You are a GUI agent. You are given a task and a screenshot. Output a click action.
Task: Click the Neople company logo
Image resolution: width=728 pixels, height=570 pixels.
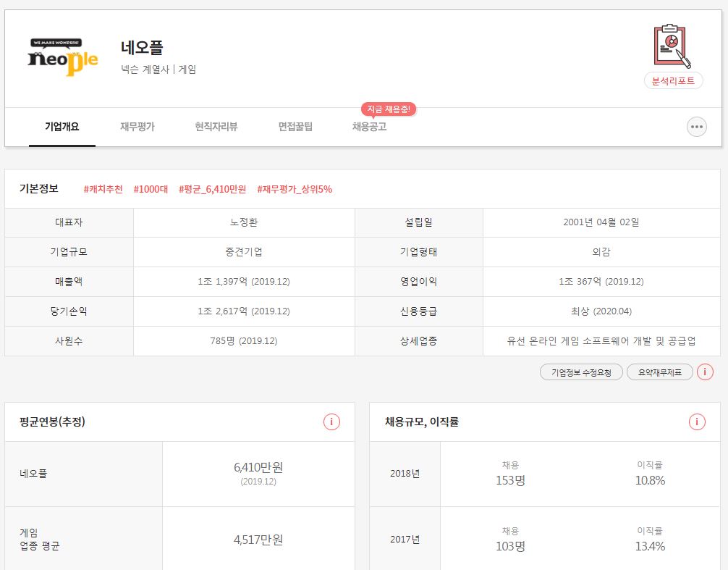pyautogui.click(x=63, y=57)
